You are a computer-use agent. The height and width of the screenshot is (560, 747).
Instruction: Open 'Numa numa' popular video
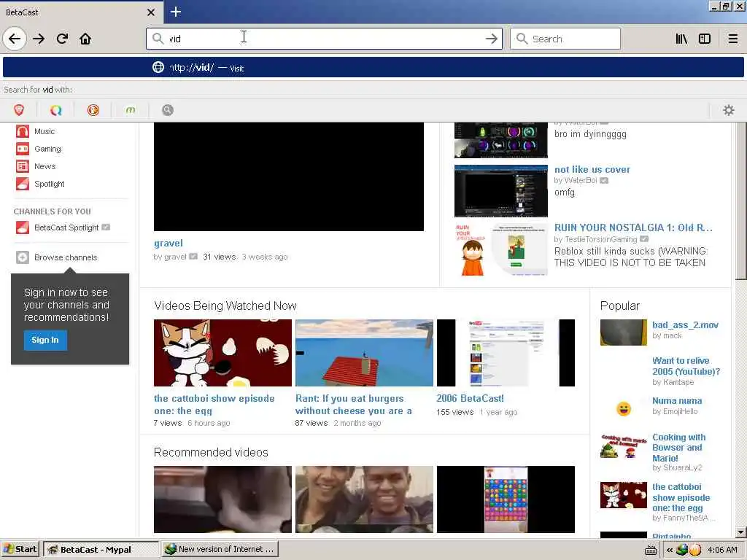677,401
